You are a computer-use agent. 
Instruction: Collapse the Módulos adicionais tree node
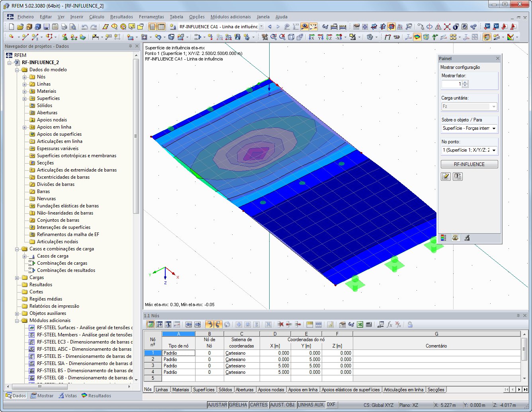(x=17, y=320)
